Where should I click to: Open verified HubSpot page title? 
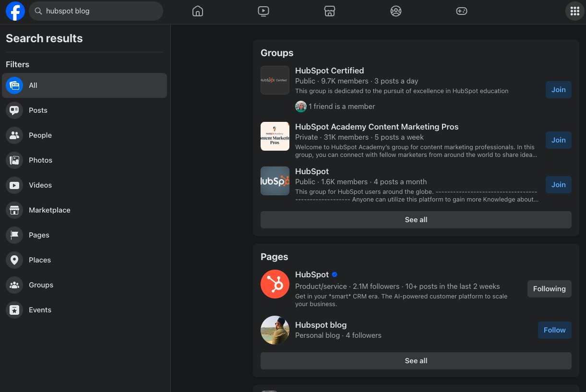[x=312, y=274]
